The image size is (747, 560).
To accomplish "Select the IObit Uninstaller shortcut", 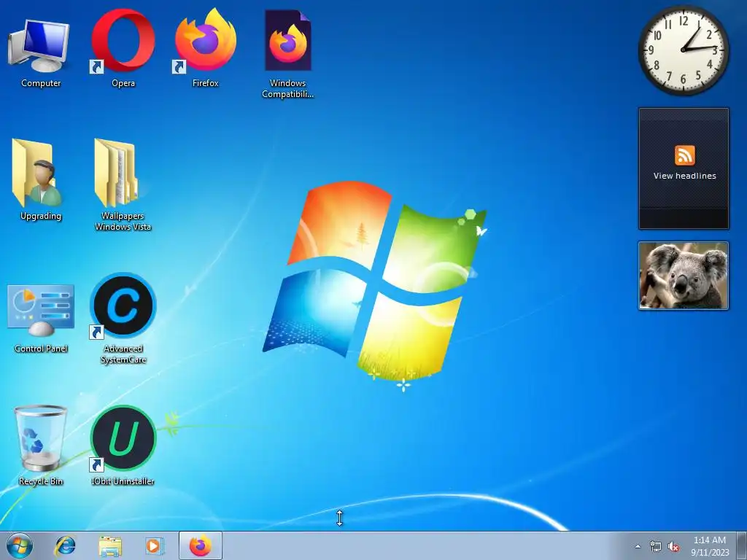I will [123, 446].
